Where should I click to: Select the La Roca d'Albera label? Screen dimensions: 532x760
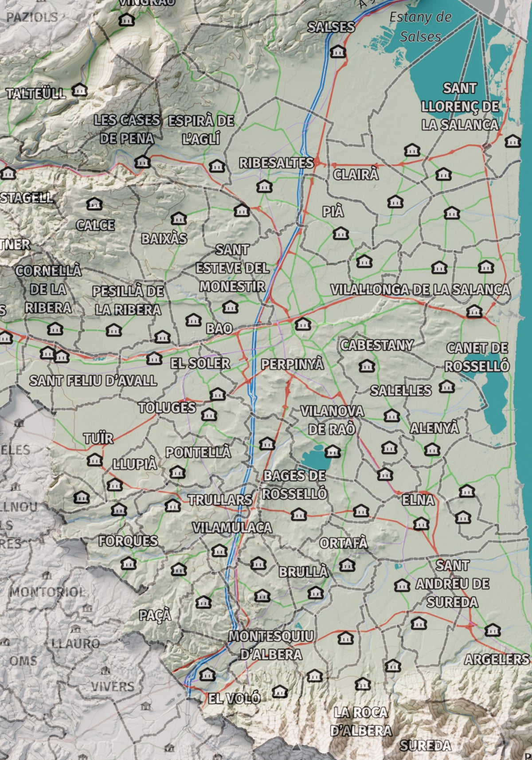pyautogui.click(x=361, y=721)
